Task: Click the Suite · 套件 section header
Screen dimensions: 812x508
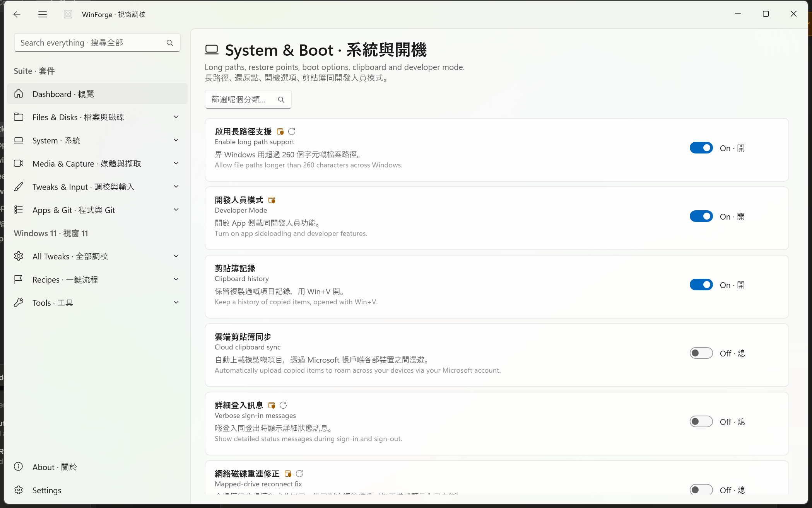Action: click(x=34, y=71)
